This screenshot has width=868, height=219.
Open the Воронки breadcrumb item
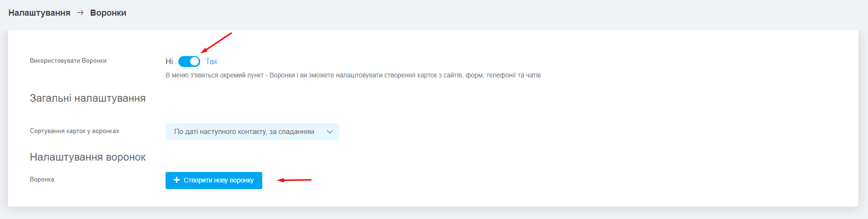[x=108, y=13]
